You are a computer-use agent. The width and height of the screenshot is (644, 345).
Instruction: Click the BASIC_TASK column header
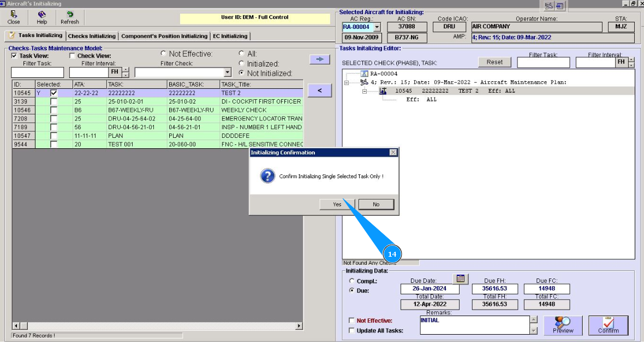coord(193,84)
